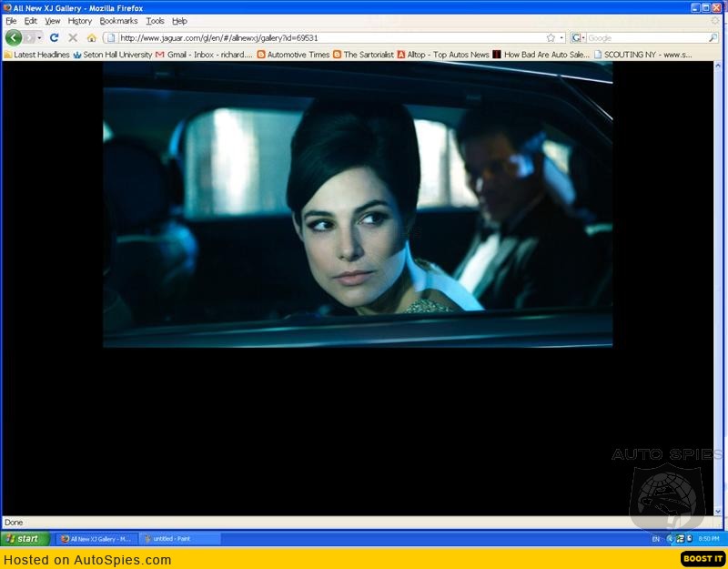Open the Automotive Times bookmark
Viewport: 728px width, 569px height.
coord(293,55)
